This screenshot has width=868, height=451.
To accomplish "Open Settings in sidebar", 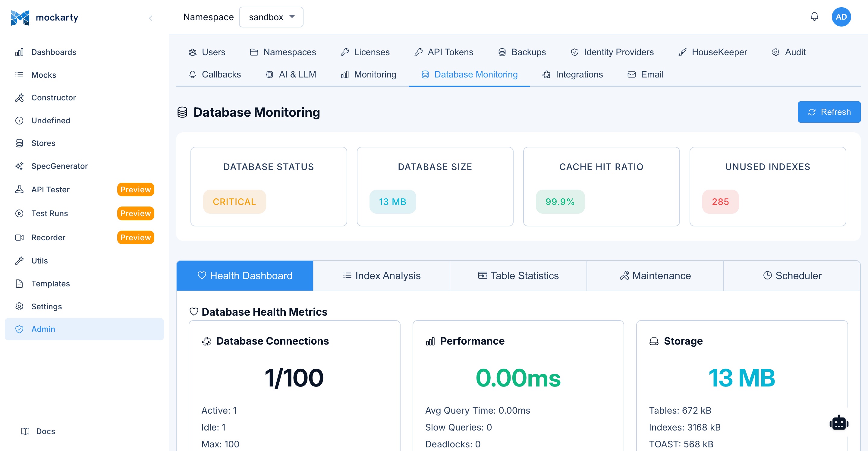I will click(84, 306).
